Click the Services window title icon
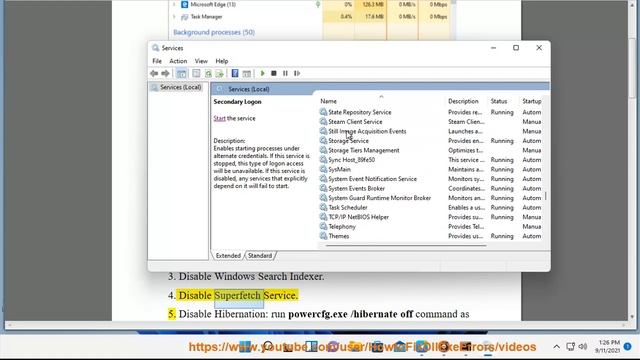The height and width of the screenshot is (360, 640). (155, 48)
